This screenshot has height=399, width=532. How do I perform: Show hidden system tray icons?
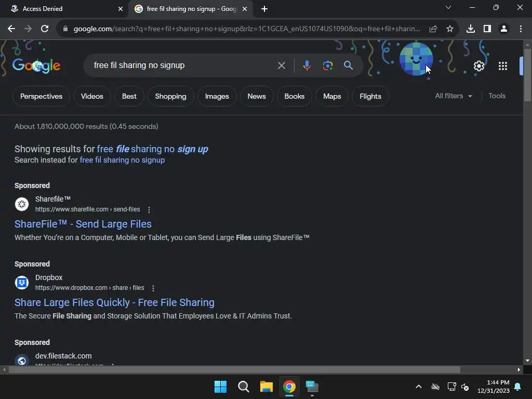(419, 387)
